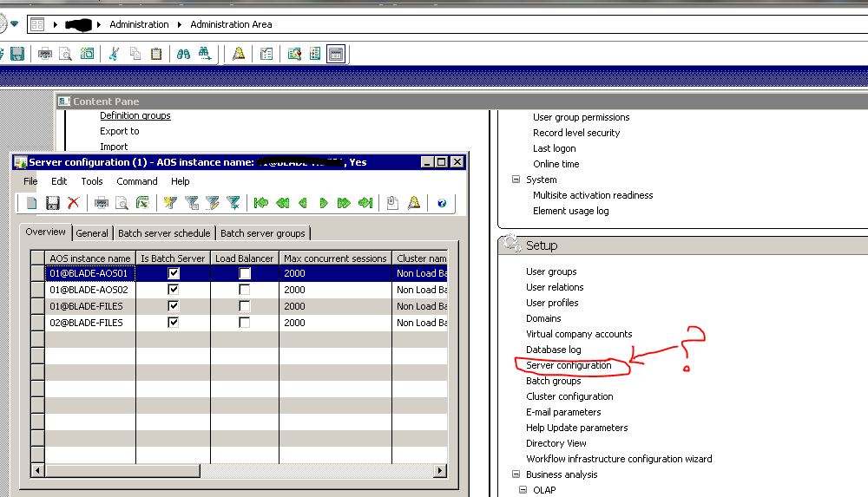Screen dimensions: 868x497
Task: Collapse the Business analysis node
Action: (516, 474)
